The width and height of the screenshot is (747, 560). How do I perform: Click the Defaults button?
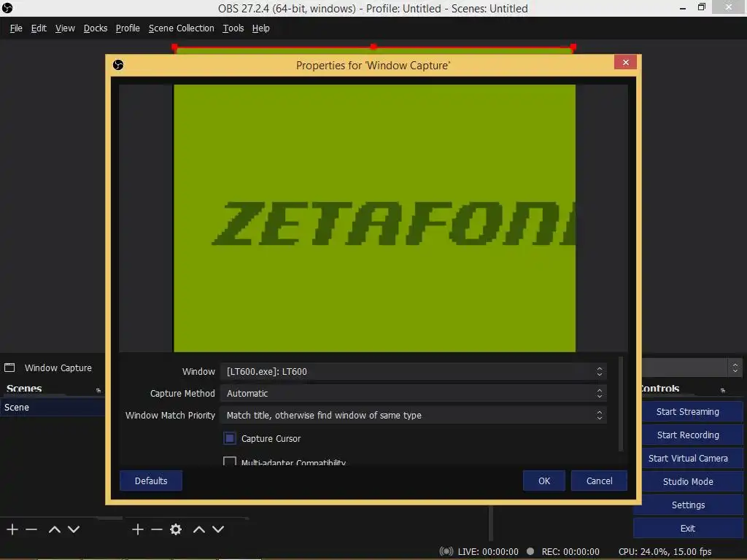pyautogui.click(x=150, y=481)
